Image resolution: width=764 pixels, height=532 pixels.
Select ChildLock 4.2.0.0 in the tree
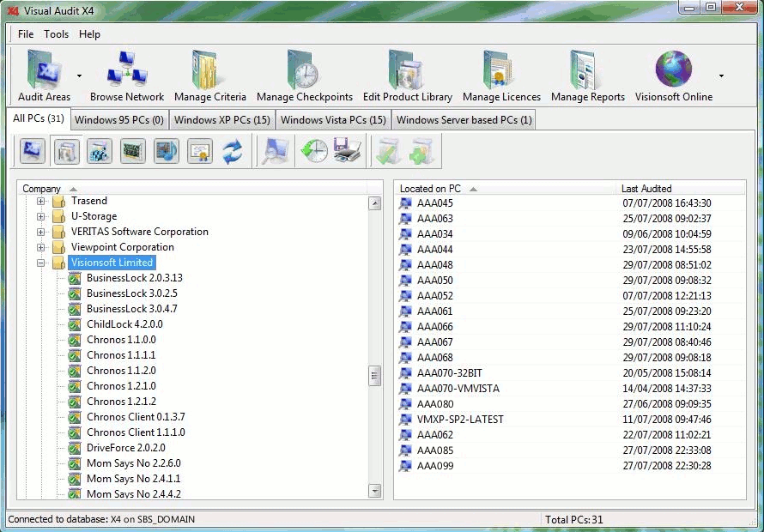click(x=124, y=324)
